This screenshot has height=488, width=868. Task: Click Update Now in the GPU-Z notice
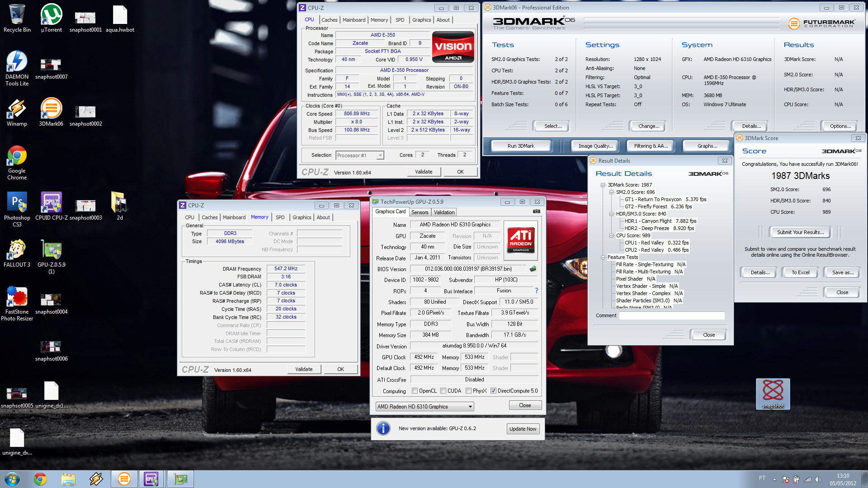click(x=523, y=429)
